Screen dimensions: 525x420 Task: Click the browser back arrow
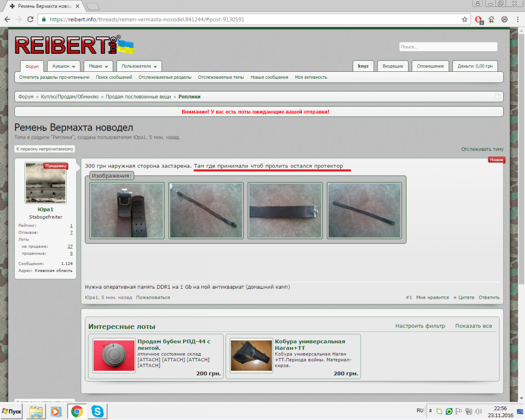(x=7, y=19)
